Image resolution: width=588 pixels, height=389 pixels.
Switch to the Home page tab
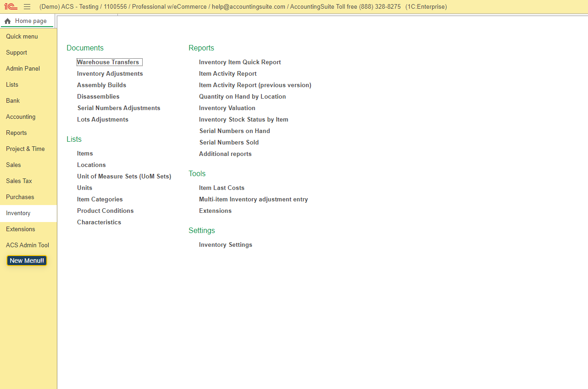pyautogui.click(x=27, y=21)
